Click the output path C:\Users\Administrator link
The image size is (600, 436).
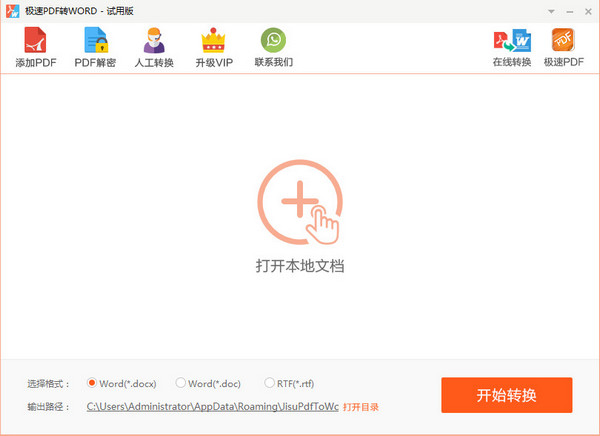212,407
